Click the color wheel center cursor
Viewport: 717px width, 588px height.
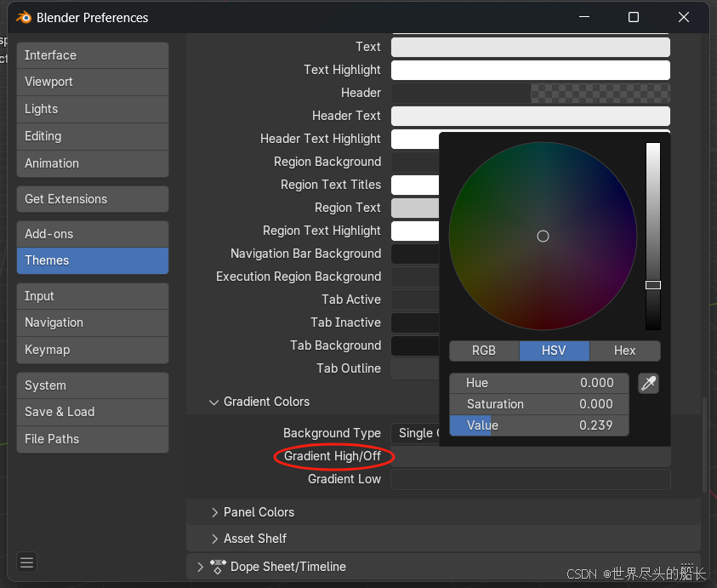(x=543, y=236)
